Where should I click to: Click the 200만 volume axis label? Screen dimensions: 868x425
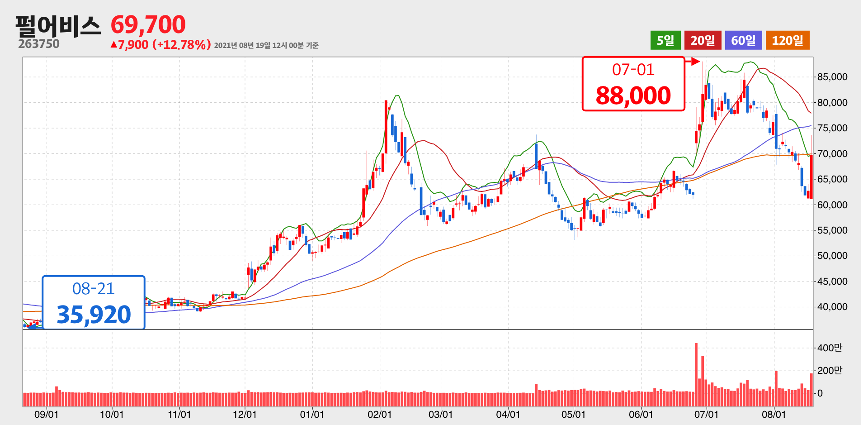[830, 371]
